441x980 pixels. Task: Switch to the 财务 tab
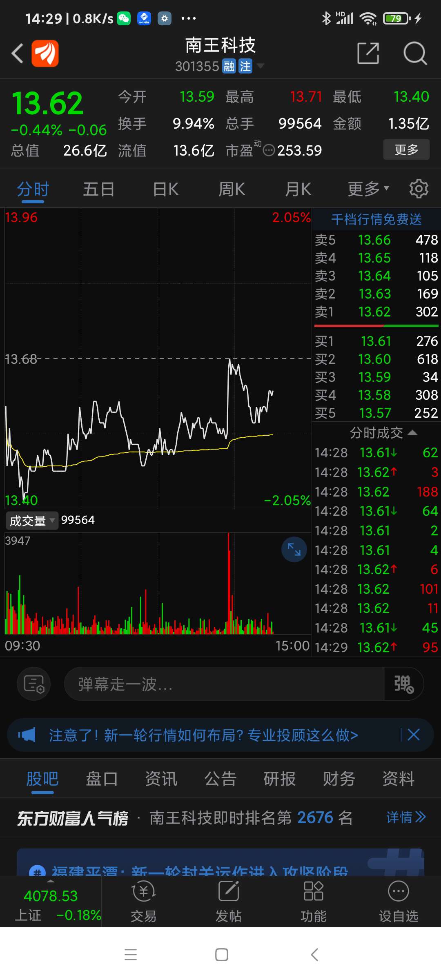pyautogui.click(x=339, y=779)
